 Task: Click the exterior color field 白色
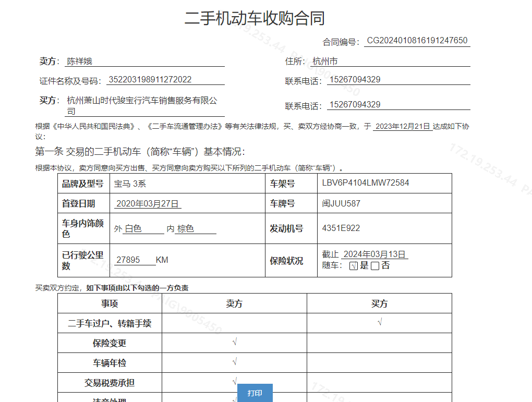[x=144, y=229]
